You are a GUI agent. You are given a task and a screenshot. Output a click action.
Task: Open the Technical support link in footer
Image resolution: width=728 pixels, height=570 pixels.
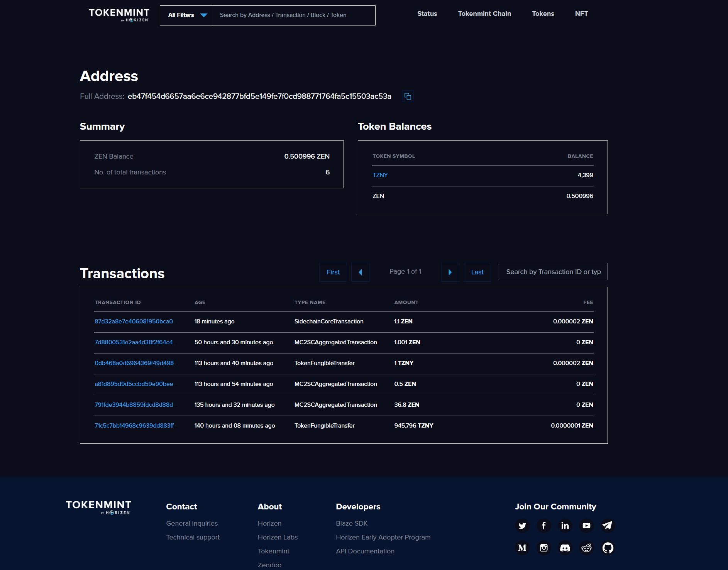(x=193, y=537)
